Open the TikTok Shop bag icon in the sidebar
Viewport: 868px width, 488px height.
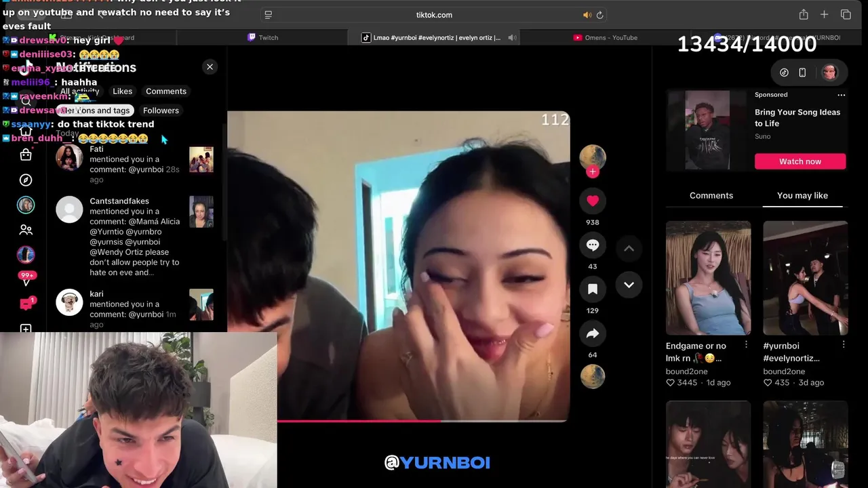pyautogui.click(x=26, y=155)
